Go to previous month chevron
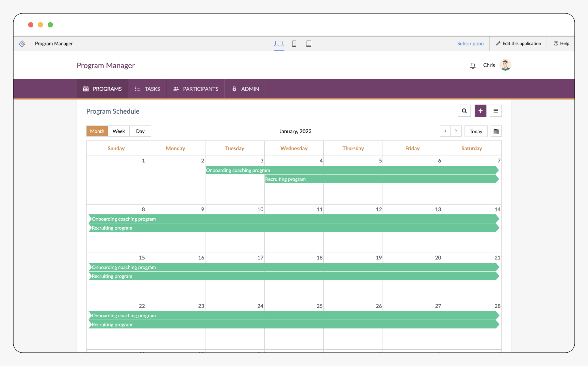 [x=445, y=131]
